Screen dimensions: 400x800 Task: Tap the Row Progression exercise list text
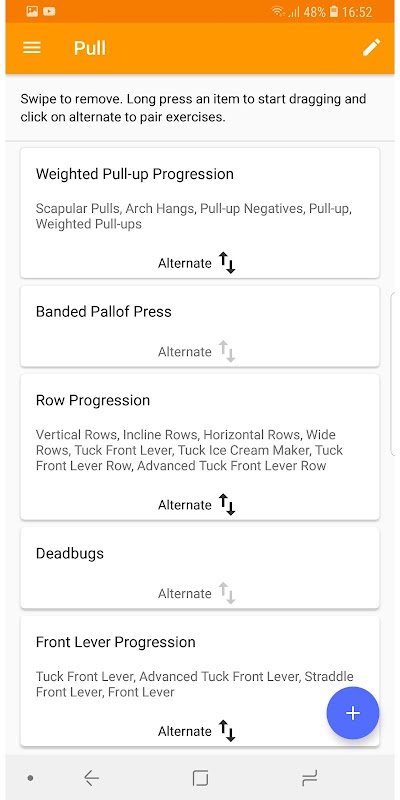(189, 450)
